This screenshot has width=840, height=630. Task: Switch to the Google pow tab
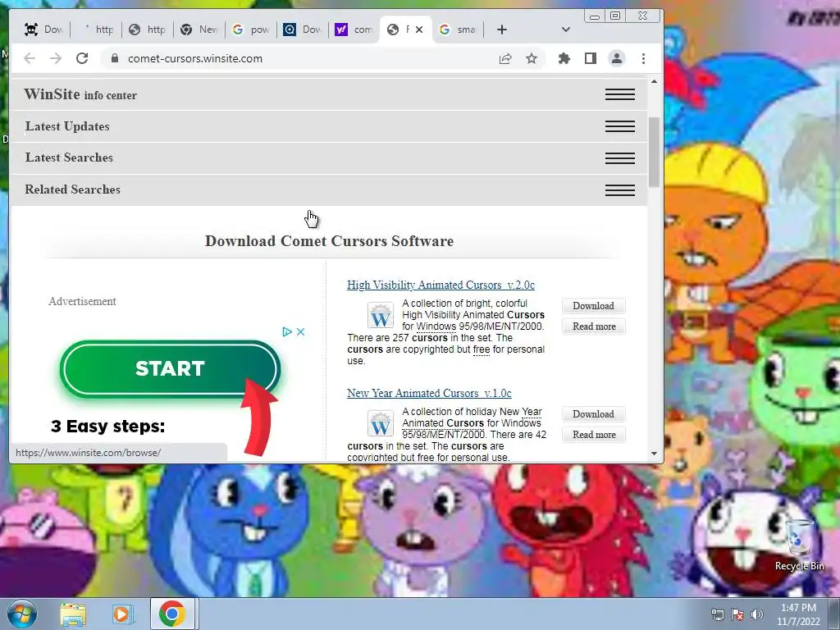point(251,30)
